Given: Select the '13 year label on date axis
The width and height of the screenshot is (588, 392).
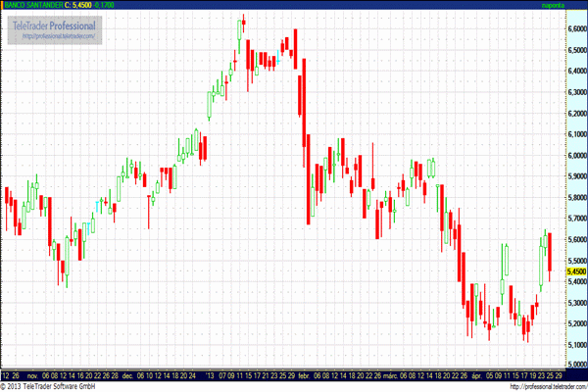Looking at the screenshot, I should 212,375.
